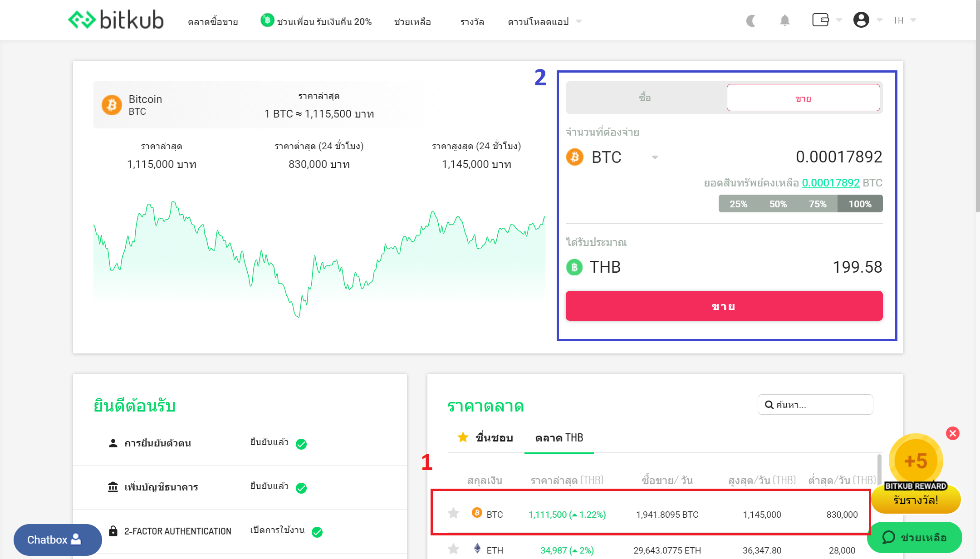The height and width of the screenshot is (559, 980).
Task: Click the +5 reward coin
Action: [916, 461]
